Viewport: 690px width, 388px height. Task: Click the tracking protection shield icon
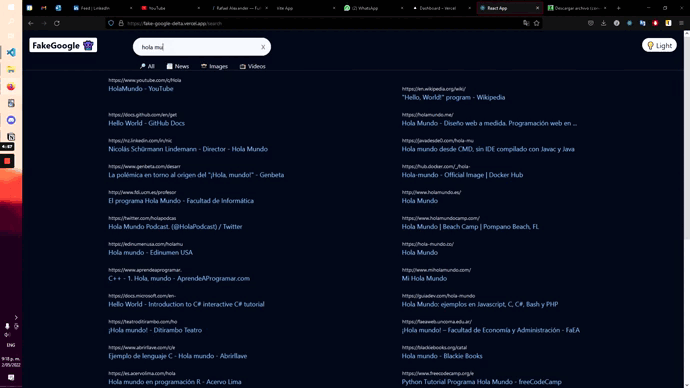pyautogui.click(x=111, y=23)
